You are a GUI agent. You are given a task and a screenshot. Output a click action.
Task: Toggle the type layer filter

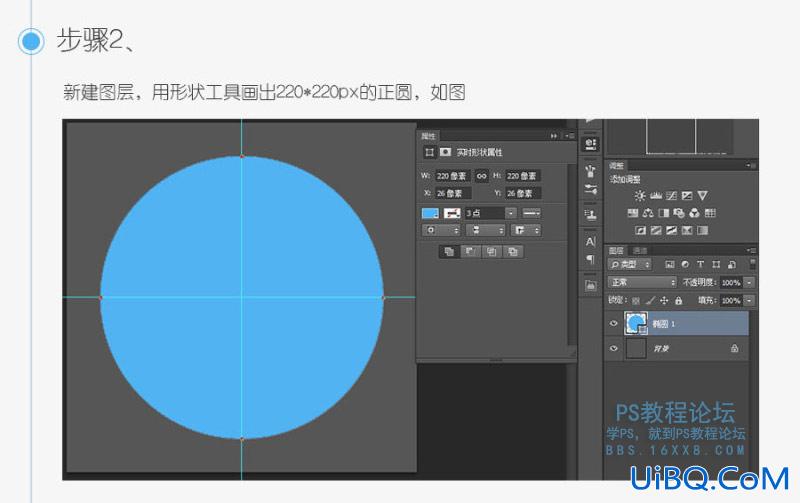pos(701,264)
